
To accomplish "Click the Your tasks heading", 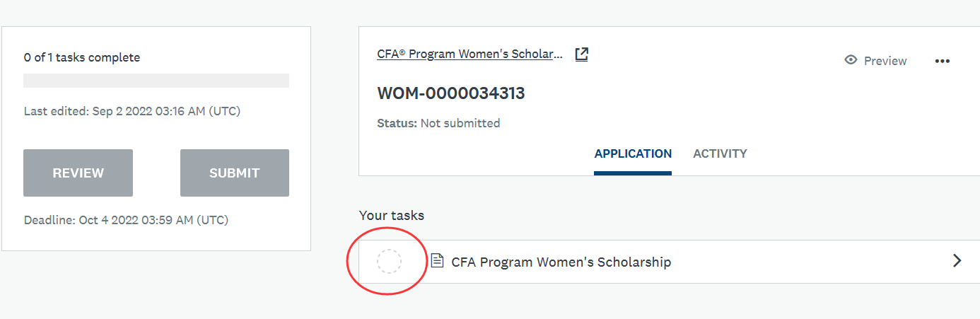I will click(392, 215).
